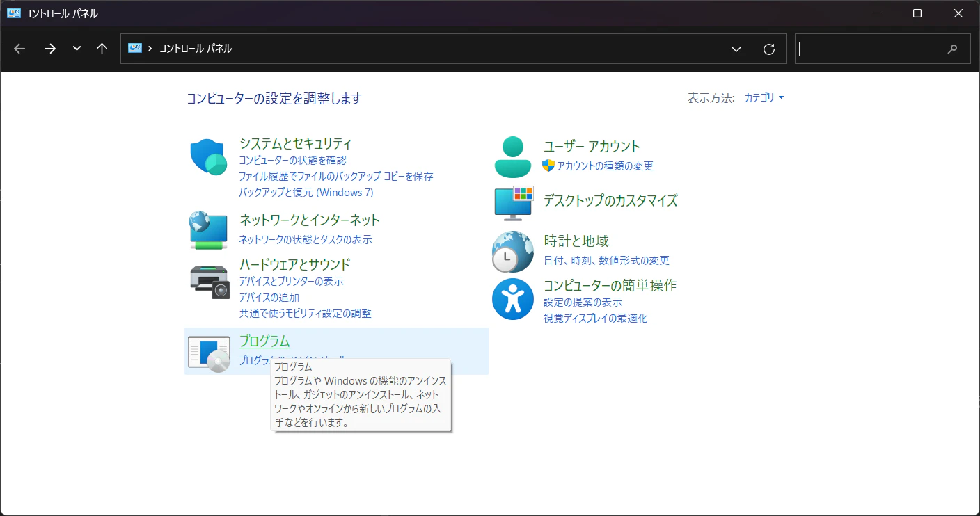The image size is (980, 516).
Task: Open the システムとセキュリティ heading link
Action: point(295,144)
